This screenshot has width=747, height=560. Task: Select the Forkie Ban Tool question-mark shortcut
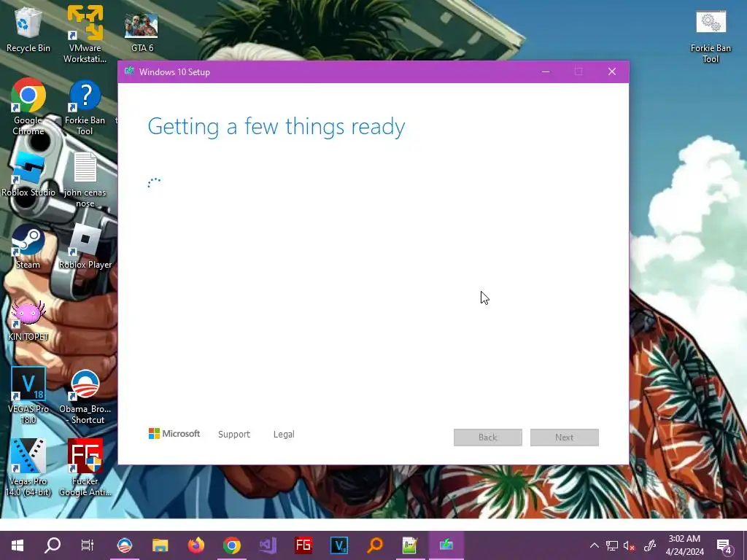85,107
